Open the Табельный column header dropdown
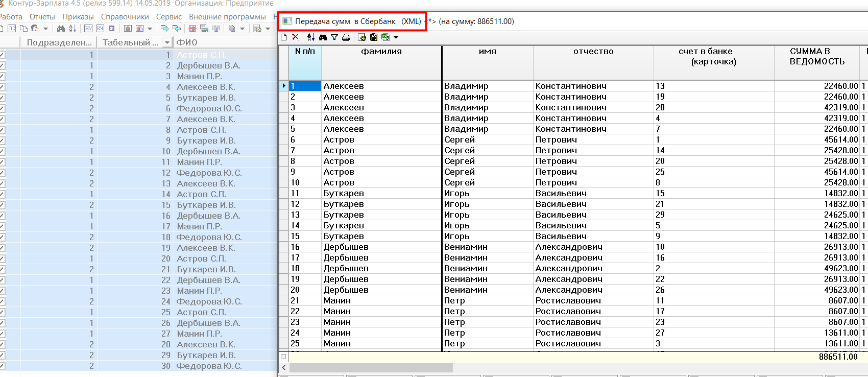Screen dimensions: 868x377 [167, 42]
